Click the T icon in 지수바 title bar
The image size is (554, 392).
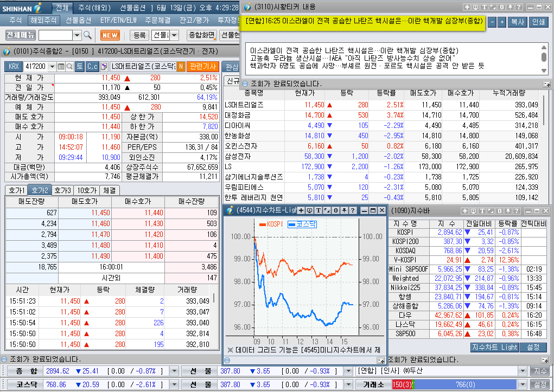tap(482, 211)
